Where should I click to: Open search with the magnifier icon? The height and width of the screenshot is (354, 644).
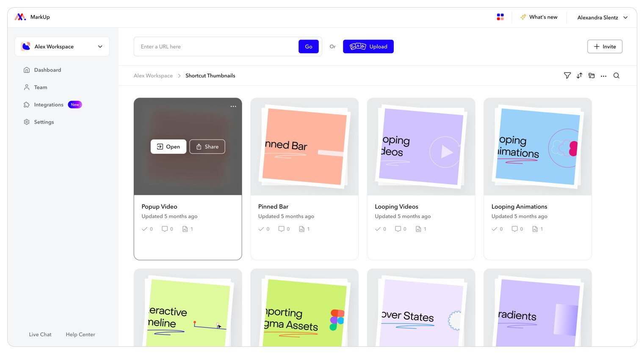616,75
